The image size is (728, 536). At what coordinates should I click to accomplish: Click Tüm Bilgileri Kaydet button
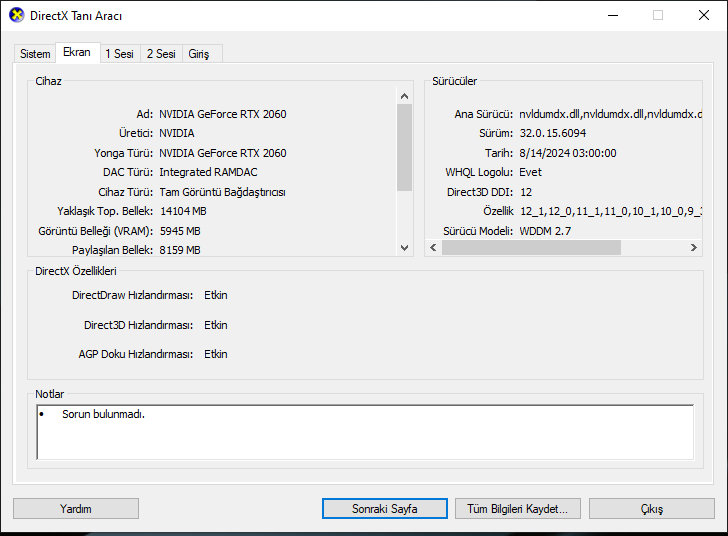(517, 509)
